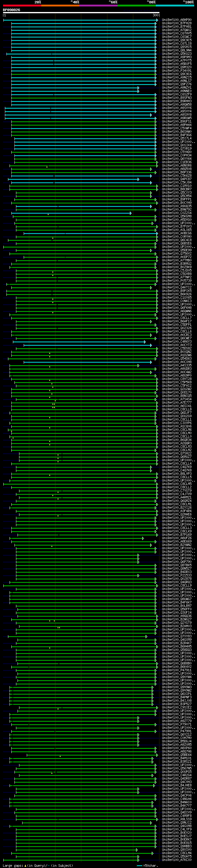This screenshot has height=868, width=197.
Task: Click label UniRef100_A0BCG6
Action: pos(177,233)
